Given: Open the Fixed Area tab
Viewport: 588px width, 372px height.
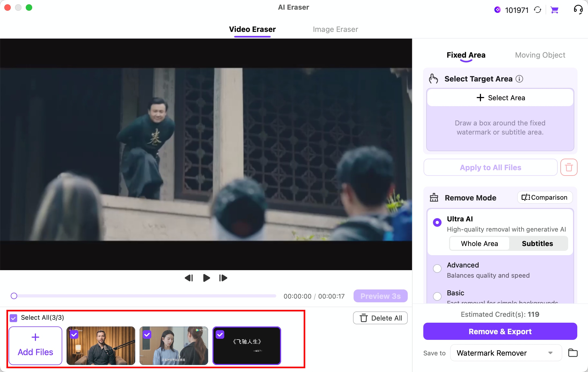Looking at the screenshot, I should click(x=466, y=55).
